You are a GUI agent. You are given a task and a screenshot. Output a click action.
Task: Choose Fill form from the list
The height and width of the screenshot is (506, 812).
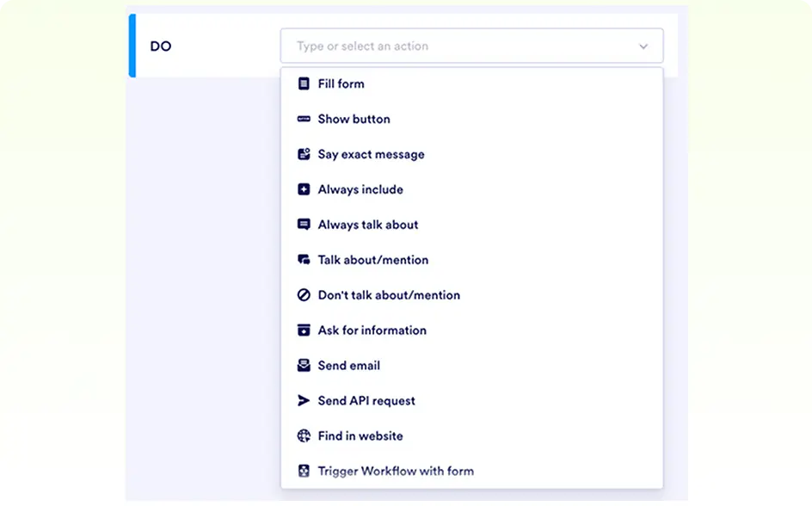point(341,83)
